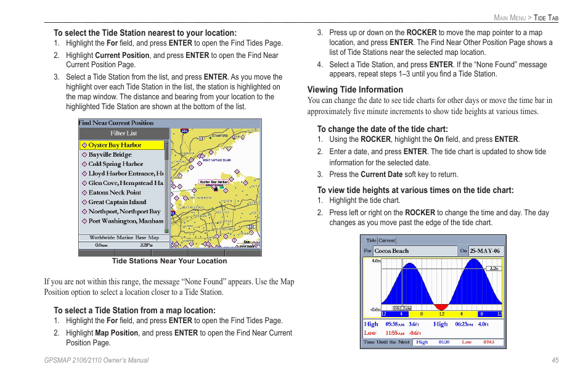Click diamond icon beside Bayville Bridge
Image resolution: width=588 pixels, height=383 pixels.
tap(84, 155)
